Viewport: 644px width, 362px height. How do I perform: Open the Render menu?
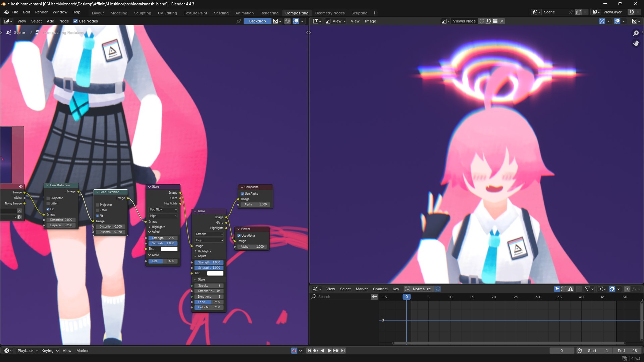click(41, 12)
